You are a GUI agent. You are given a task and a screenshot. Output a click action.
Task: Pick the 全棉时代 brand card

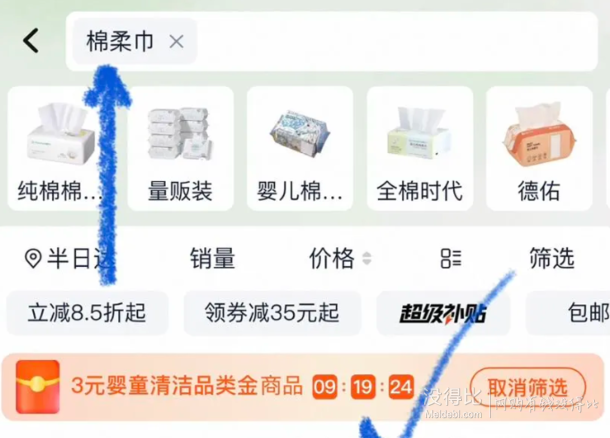[420, 149]
